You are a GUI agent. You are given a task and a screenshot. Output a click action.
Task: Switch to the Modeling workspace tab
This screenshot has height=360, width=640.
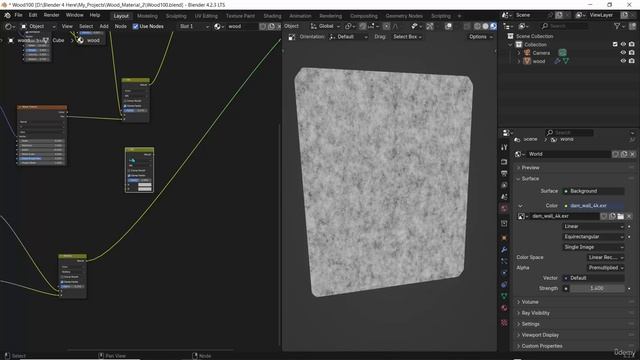[147, 16]
